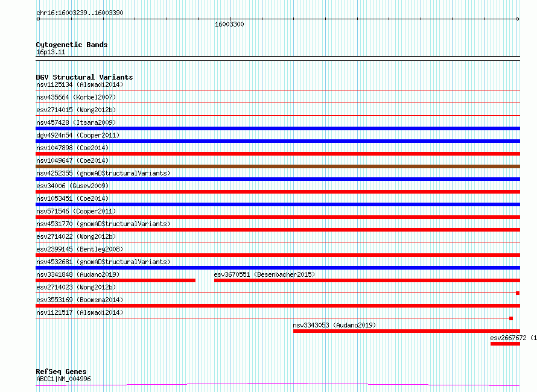Open the nsv571546 (Cooper2011) variant label

pyautogui.click(x=76, y=211)
